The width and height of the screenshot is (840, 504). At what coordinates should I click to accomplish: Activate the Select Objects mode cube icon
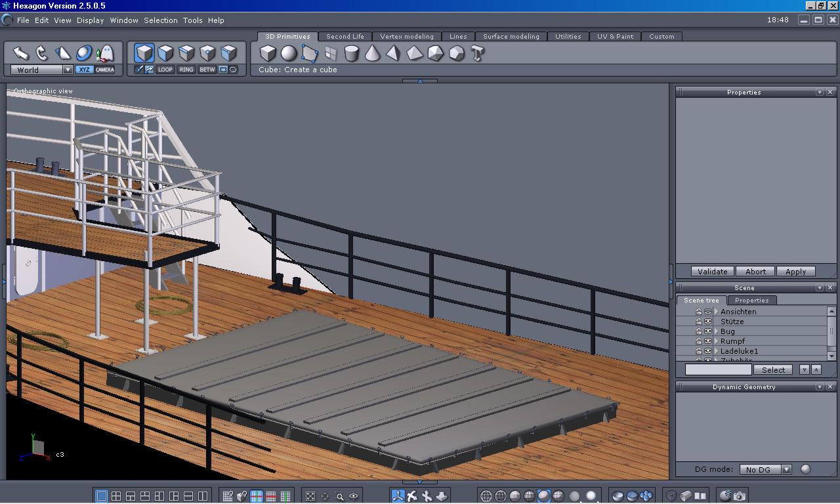point(144,52)
